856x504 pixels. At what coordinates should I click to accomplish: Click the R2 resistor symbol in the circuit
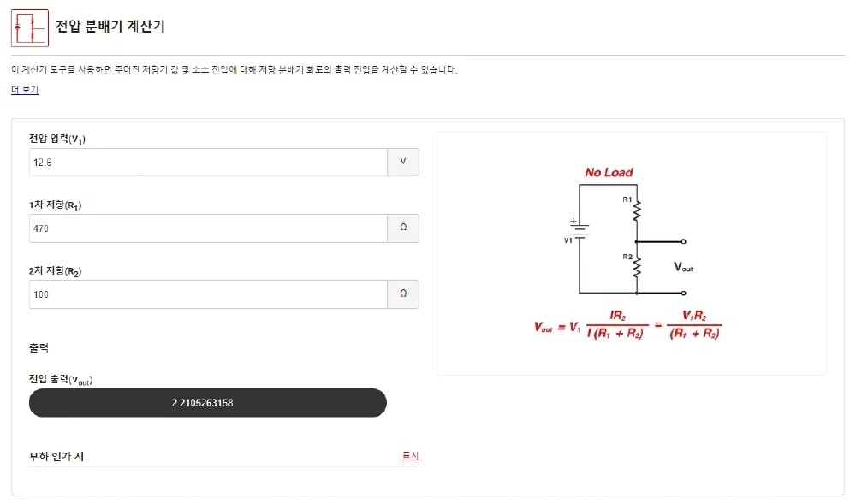[637, 267]
